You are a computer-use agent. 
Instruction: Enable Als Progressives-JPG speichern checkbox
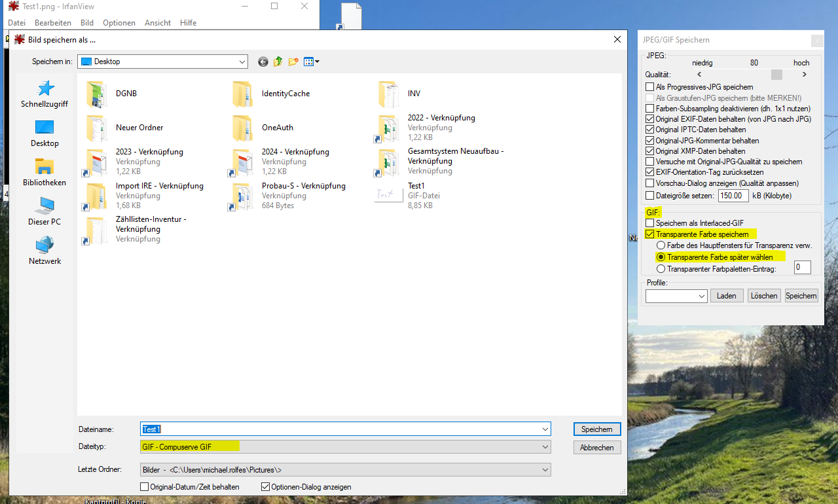tap(650, 87)
